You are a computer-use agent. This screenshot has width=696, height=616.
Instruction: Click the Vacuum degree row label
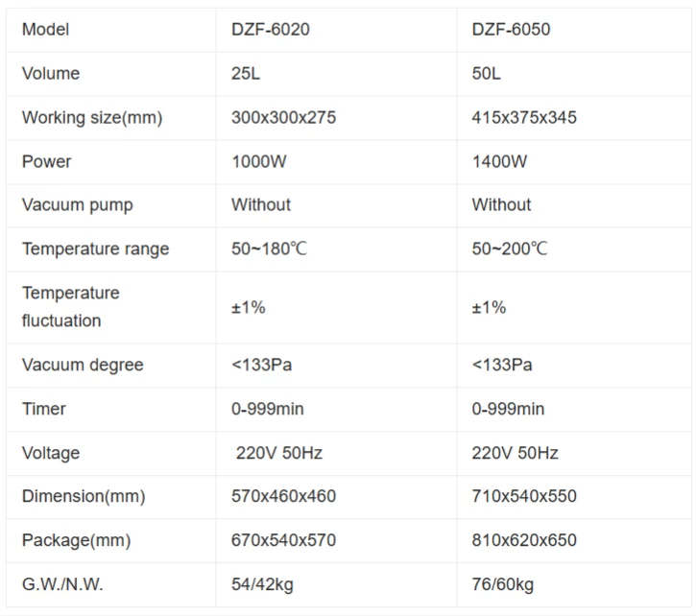pyautogui.click(x=83, y=365)
